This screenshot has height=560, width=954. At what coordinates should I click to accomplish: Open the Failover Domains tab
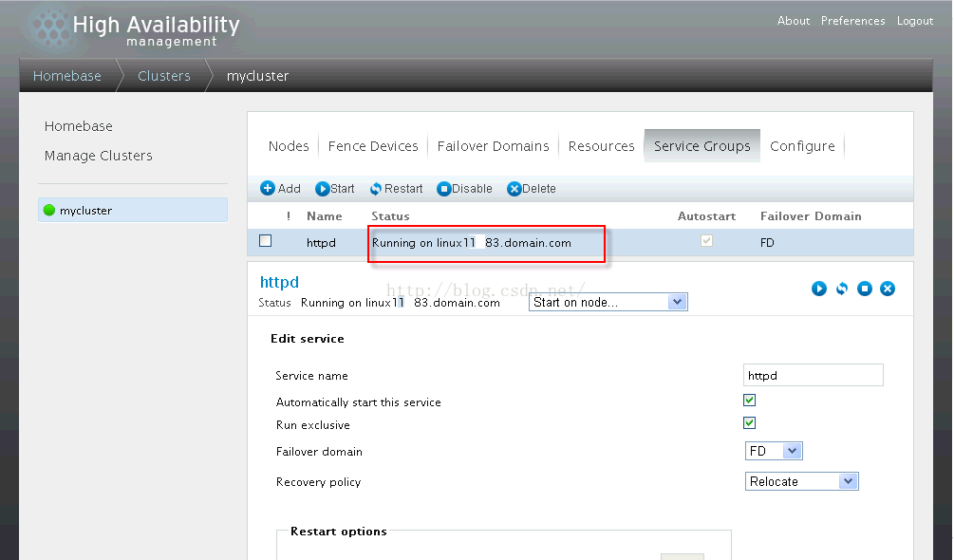click(493, 146)
